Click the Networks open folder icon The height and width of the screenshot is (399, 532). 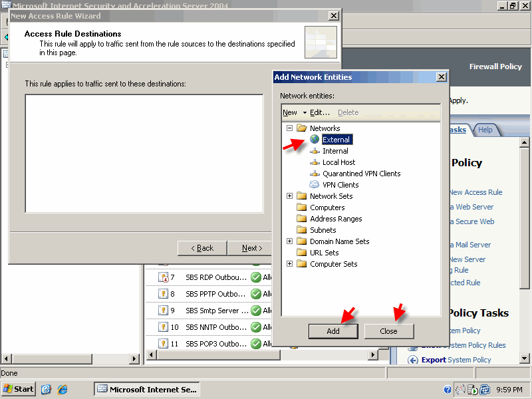point(302,128)
